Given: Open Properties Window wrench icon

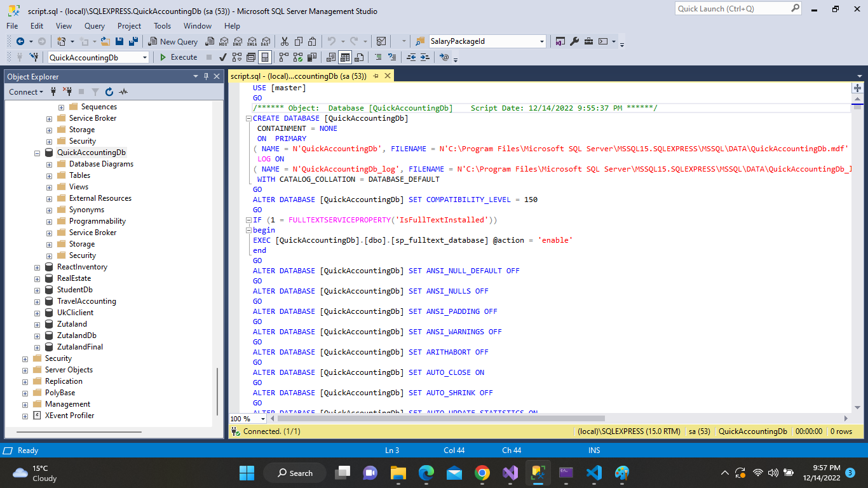Looking at the screenshot, I should click(x=574, y=41).
